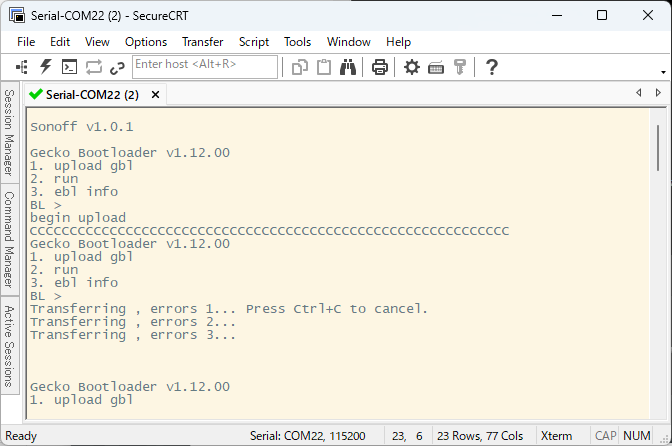Expand the Command Manager side panel
Image resolution: width=672 pixels, height=446 pixels.
(9, 239)
